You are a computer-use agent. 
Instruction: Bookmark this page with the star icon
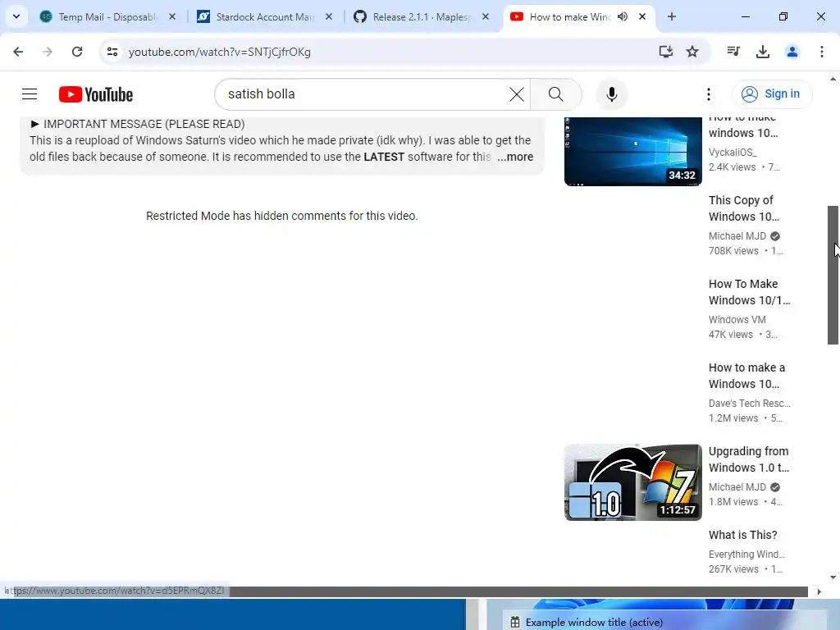pos(692,52)
